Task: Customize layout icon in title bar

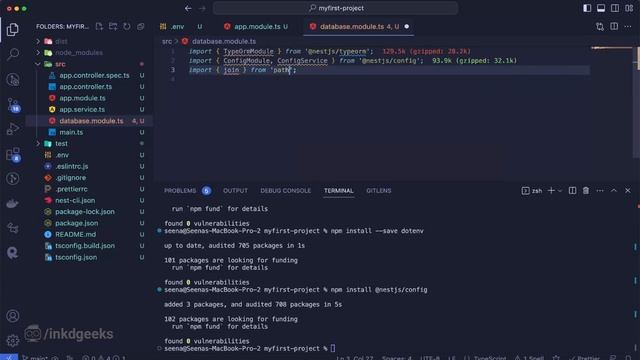Action: [x=629, y=8]
